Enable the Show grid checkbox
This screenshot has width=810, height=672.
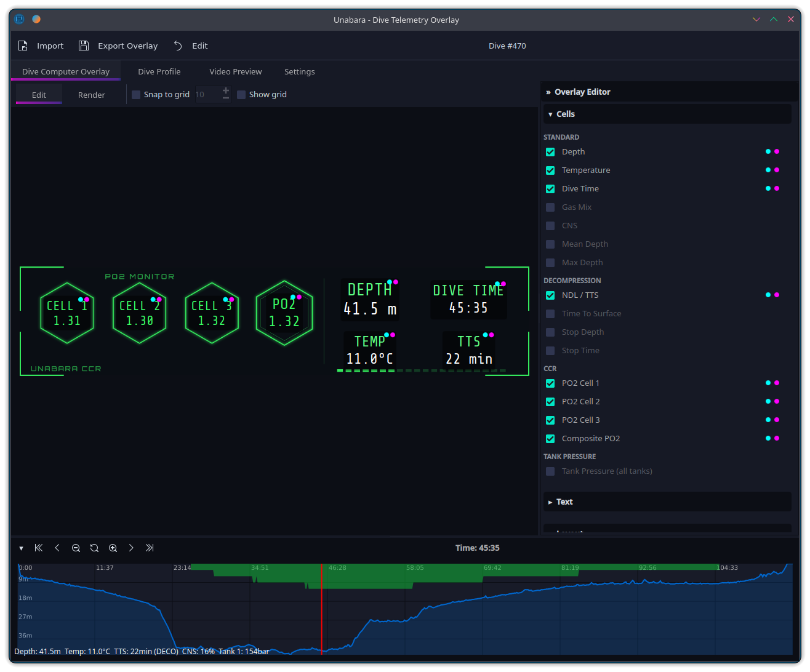pos(241,95)
